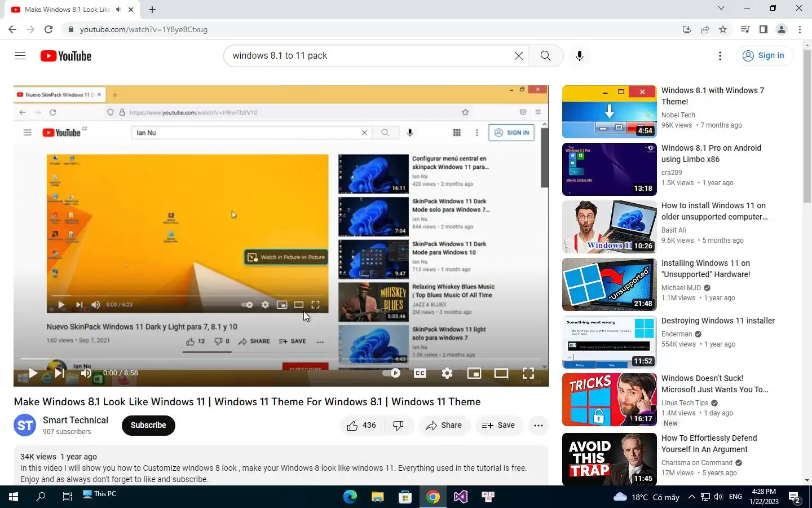Dislike this video
Viewport: 812px width, 508px height.
tap(399, 426)
